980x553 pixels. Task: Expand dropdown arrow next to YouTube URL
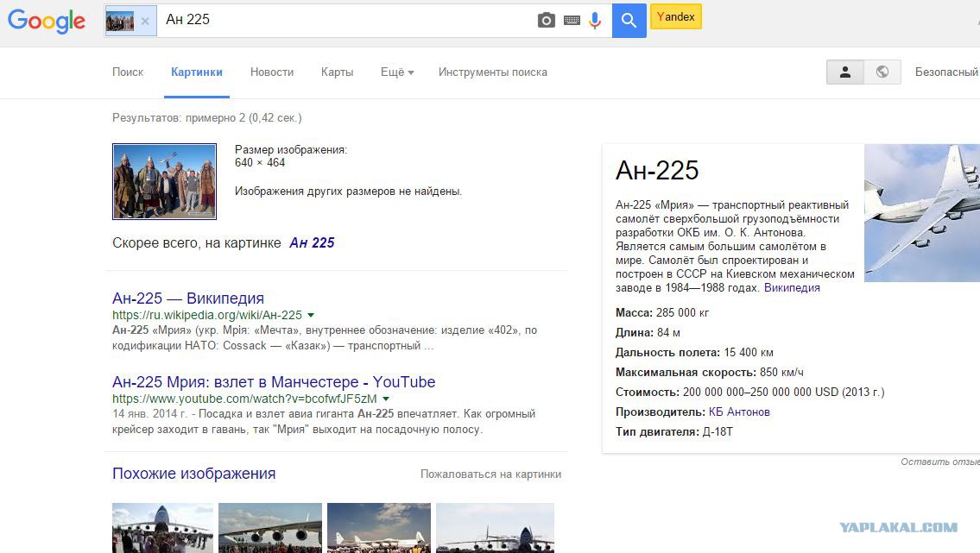click(x=386, y=399)
